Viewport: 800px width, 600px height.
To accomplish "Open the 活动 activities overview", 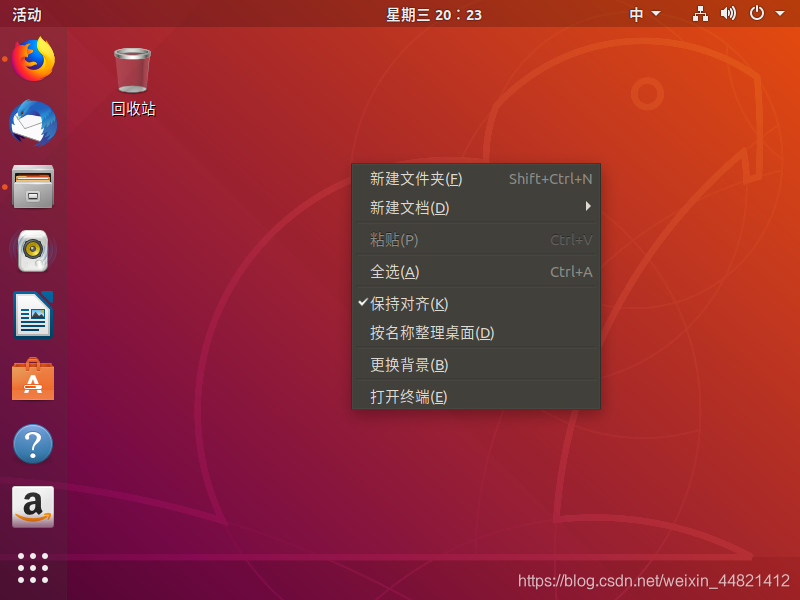I will (x=27, y=14).
